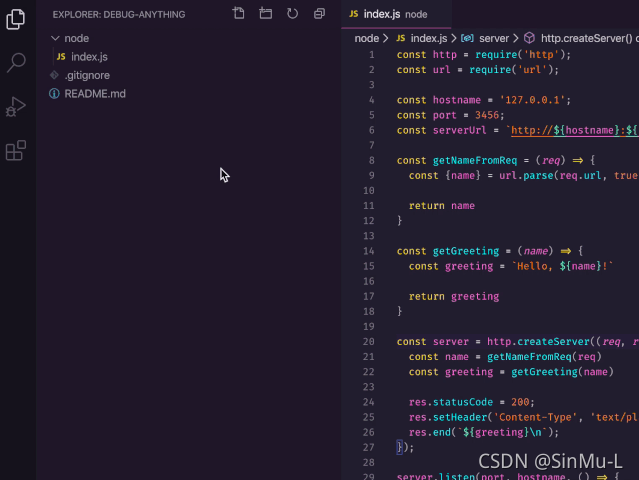Screen dimensions: 639x480
Task: Click line number 1 in the gutter
Action: pyautogui.click(x=371, y=55)
